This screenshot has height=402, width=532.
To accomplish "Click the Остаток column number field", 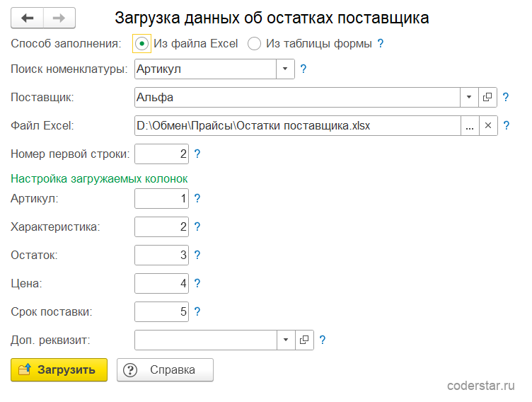I will pyautogui.click(x=161, y=255).
